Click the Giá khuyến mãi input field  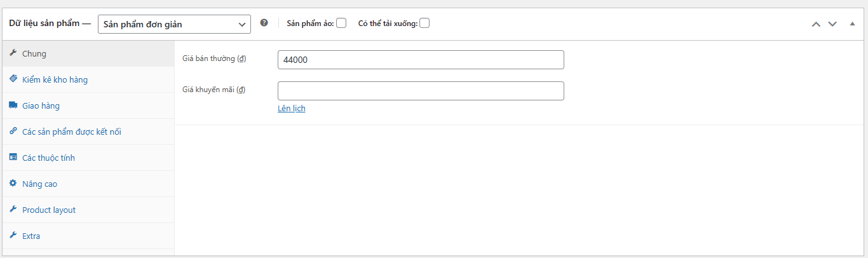pyautogui.click(x=421, y=91)
